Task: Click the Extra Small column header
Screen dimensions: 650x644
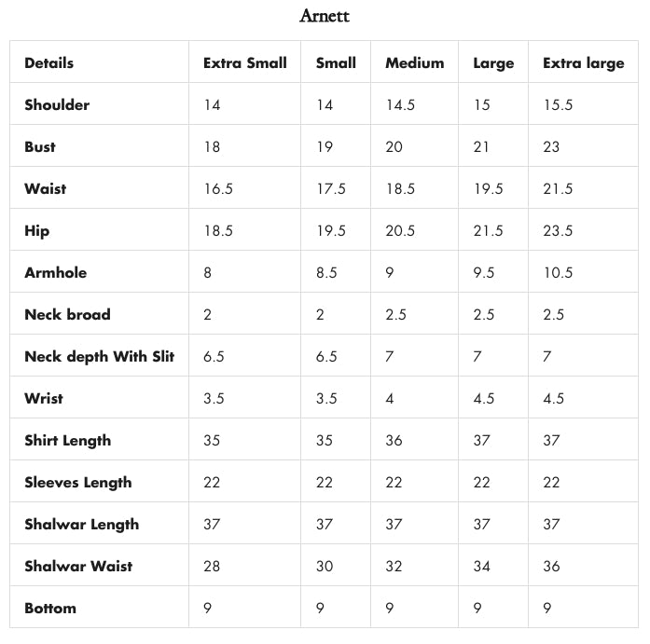Action: click(244, 63)
